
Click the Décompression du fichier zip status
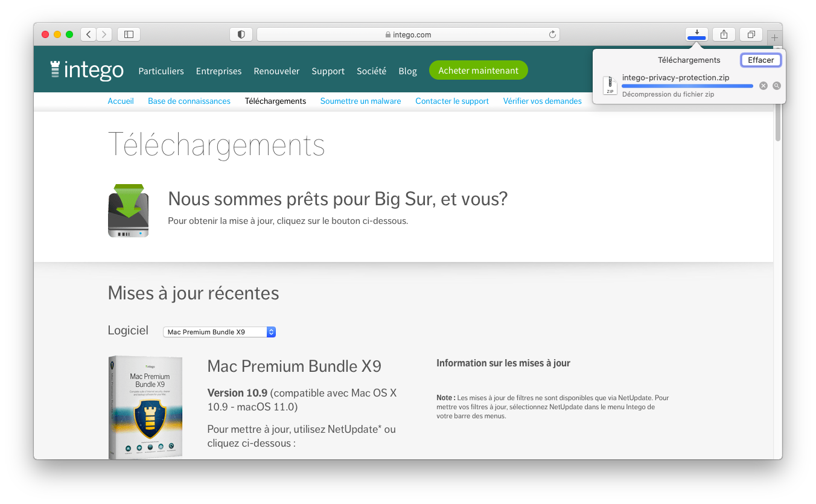coord(668,94)
